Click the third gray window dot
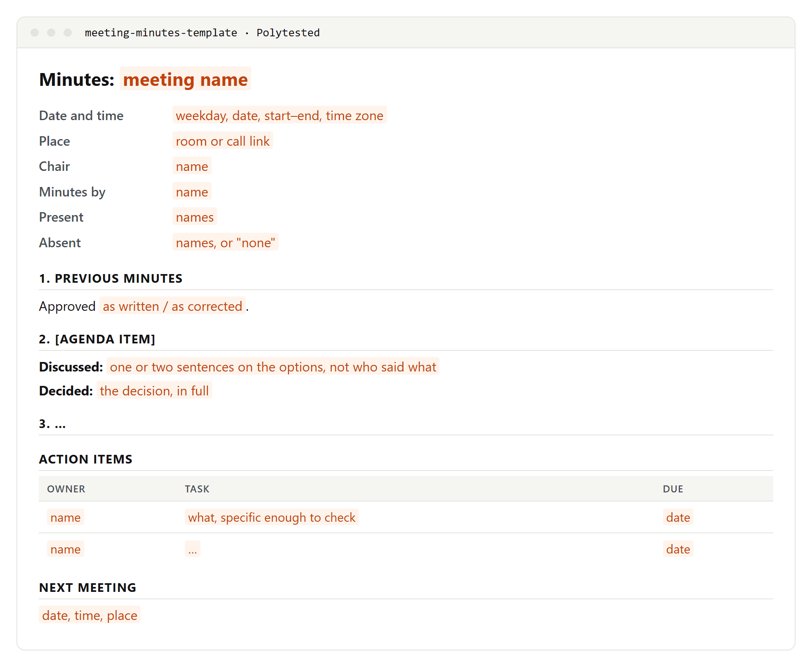 pos(68,33)
